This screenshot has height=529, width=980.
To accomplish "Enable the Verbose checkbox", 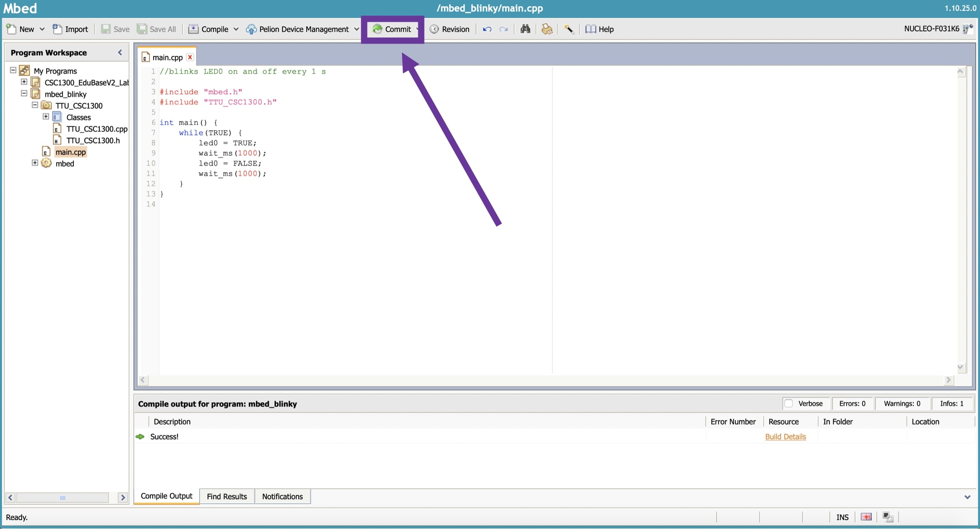I will tap(788, 403).
